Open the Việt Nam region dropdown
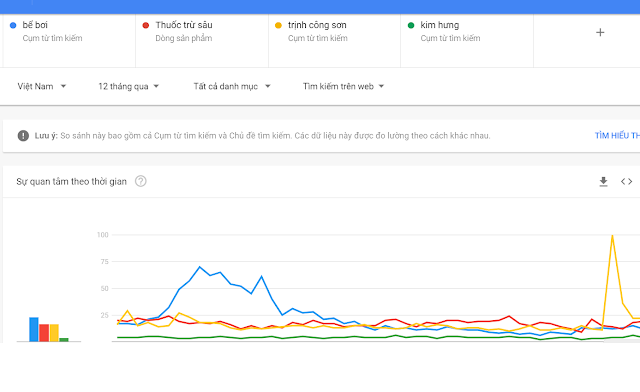This screenshot has height=392, width=640. pos(42,86)
